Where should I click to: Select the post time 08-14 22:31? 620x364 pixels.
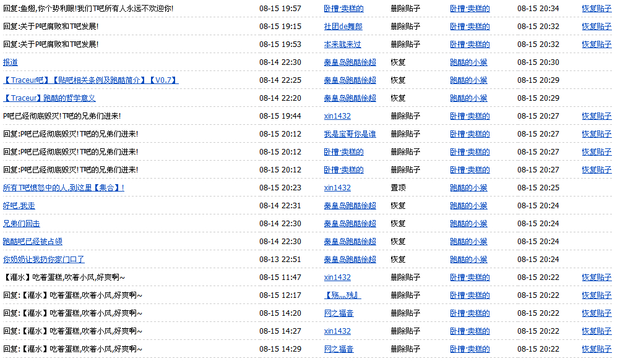tap(280, 206)
